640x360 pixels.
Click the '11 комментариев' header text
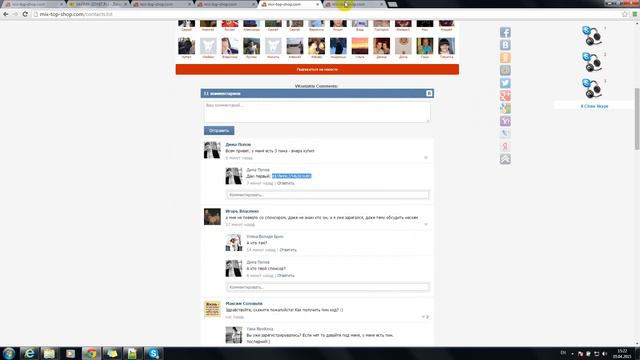(x=222, y=93)
